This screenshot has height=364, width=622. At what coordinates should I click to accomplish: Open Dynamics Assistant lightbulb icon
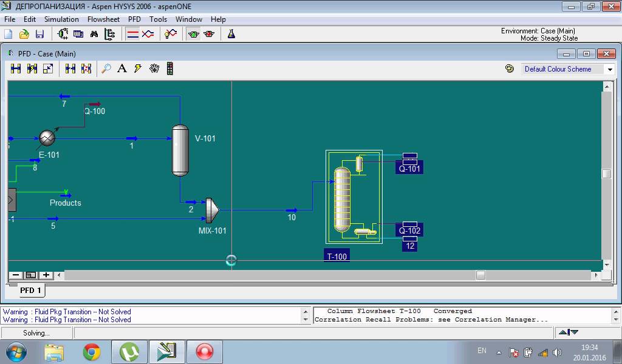[x=171, y=34]
